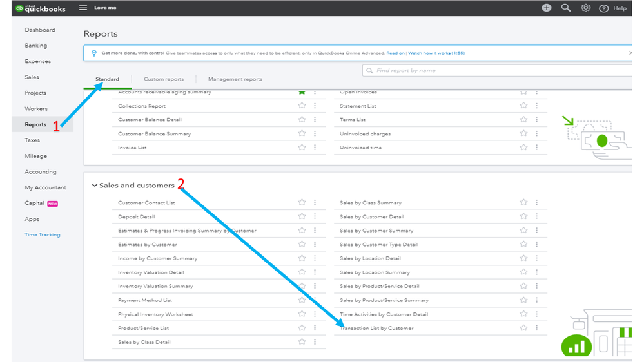
Task: Open the QuickBooks logo home link
Action: pos(40,8)
